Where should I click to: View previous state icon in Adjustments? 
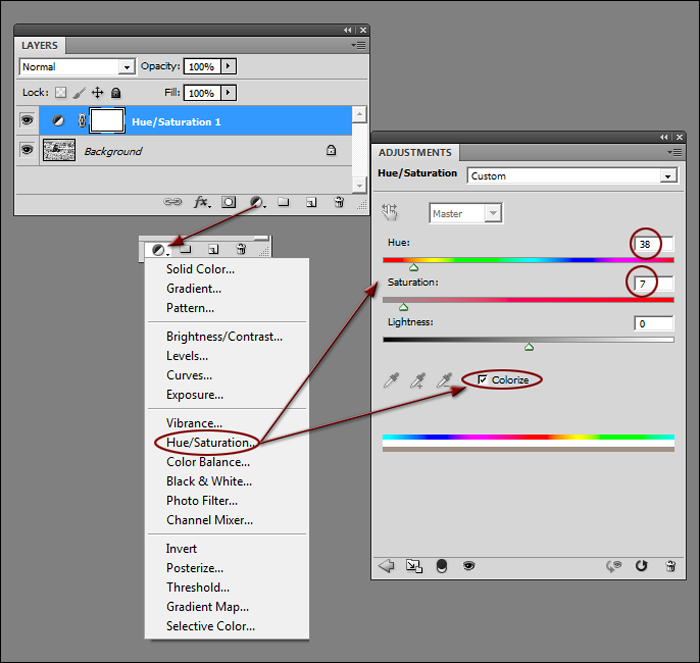click(x=614, y=566)
